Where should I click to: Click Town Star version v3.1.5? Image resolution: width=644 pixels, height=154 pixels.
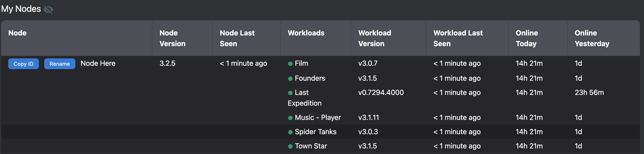(367, 146)
